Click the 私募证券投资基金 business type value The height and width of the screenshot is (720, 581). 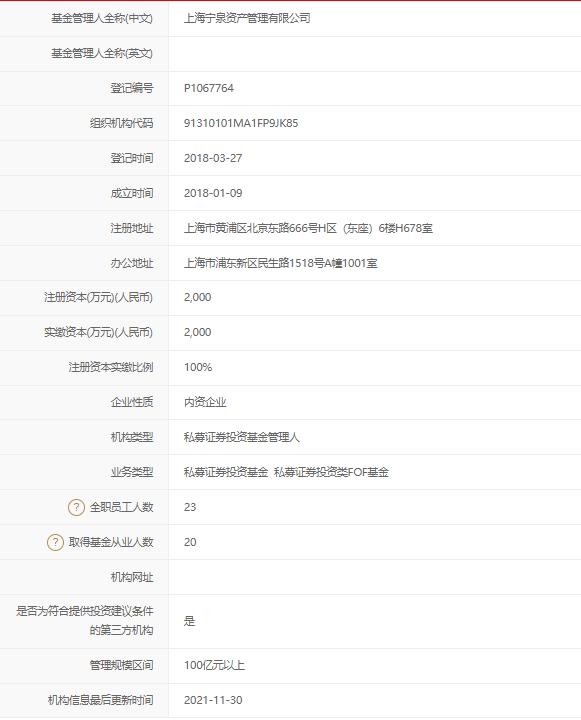[226, 472]
